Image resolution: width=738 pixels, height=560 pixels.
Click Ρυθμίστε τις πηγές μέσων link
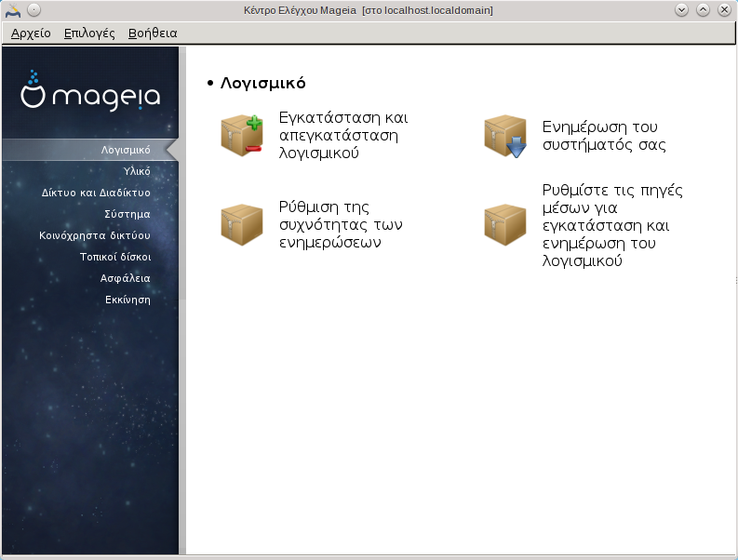612,225
